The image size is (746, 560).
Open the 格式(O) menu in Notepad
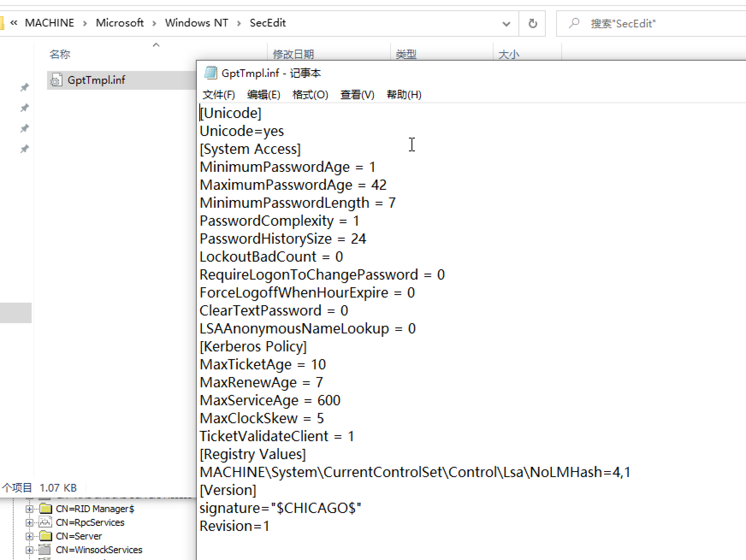[310, 94]
